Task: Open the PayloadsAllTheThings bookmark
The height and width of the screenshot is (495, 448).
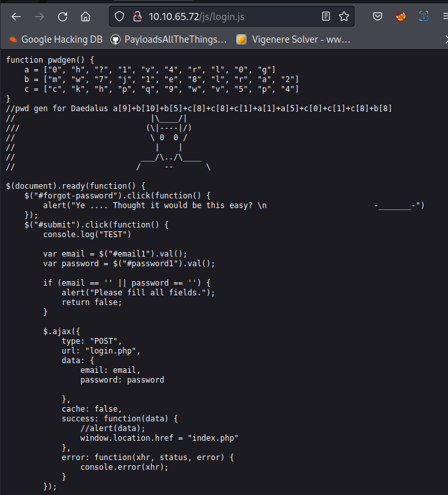Action: coord(168,39)
